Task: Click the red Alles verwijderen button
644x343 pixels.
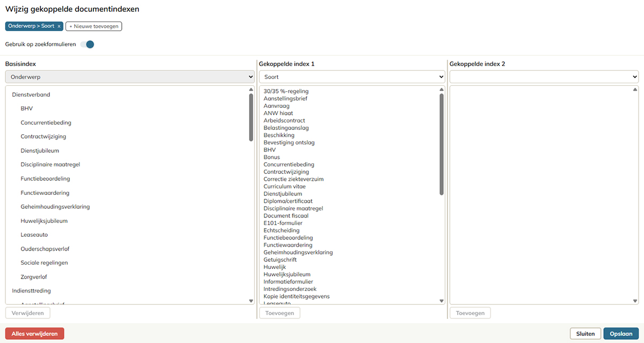Action: tap(35, 334)
